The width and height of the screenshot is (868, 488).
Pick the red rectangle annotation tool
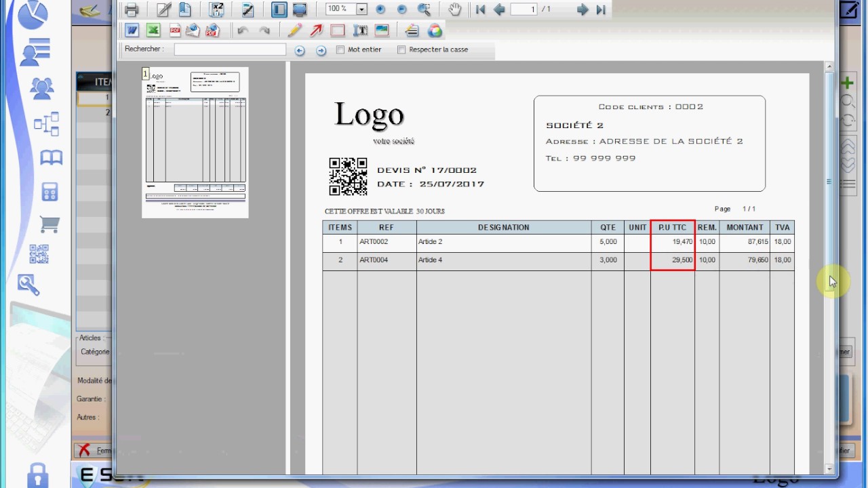[x=338, y=30]
